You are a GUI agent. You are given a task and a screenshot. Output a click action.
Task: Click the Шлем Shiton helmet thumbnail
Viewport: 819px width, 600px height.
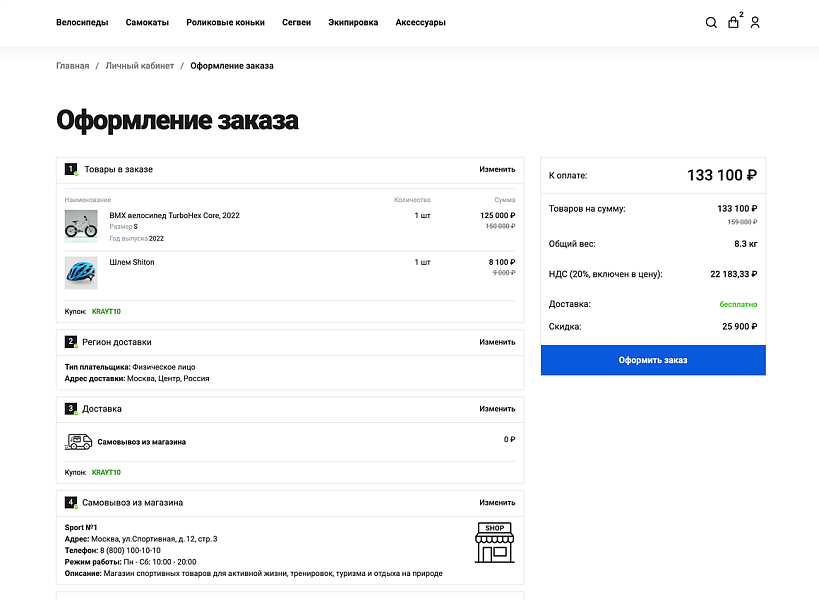click(x=79, y=272)
